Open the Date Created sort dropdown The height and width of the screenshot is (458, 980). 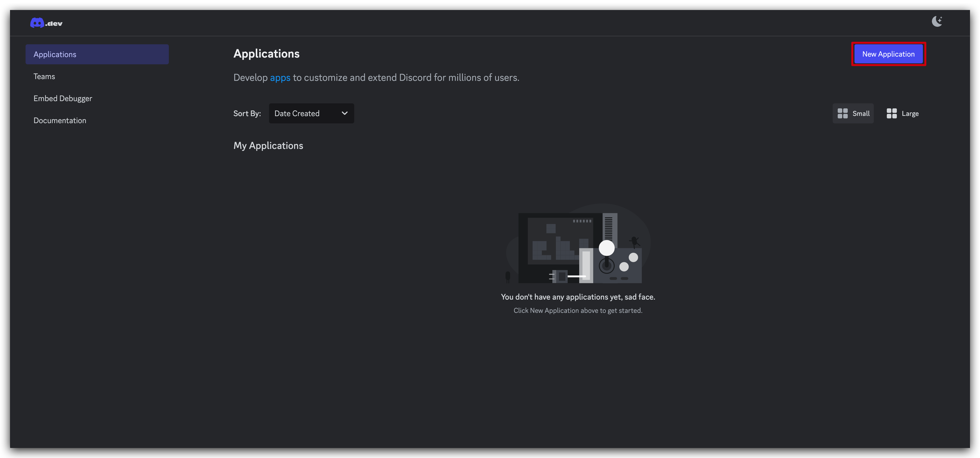[311, 113]
